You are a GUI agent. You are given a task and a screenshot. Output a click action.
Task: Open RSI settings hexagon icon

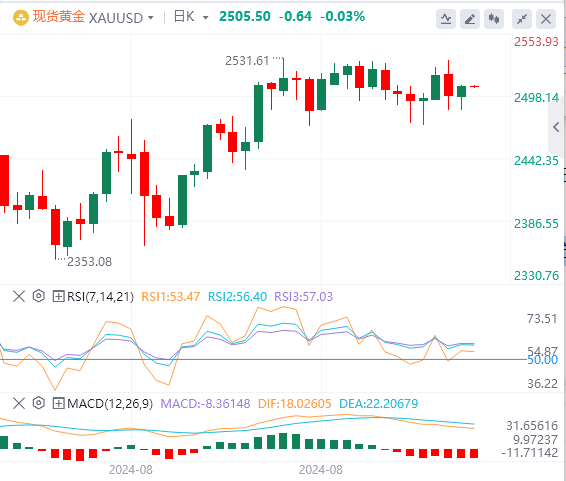(38, 296)
